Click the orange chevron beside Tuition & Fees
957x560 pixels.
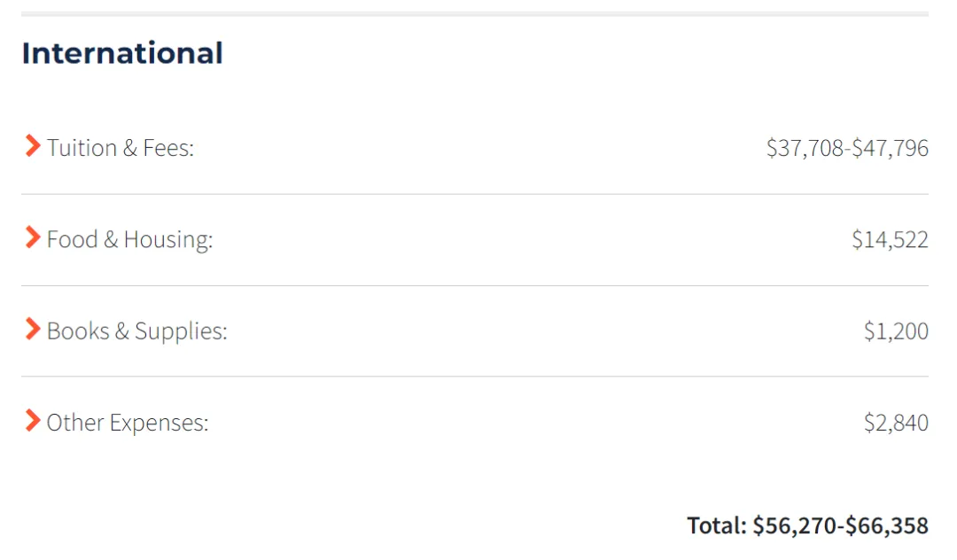[33, 146]
